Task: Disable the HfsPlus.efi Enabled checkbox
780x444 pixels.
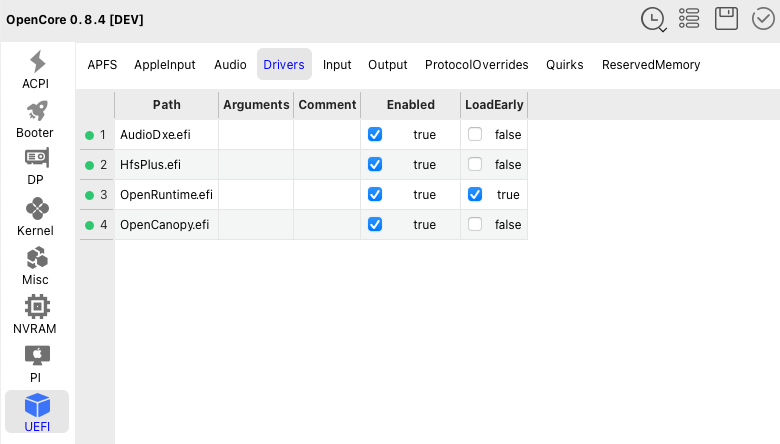Action: click(375, 164)
